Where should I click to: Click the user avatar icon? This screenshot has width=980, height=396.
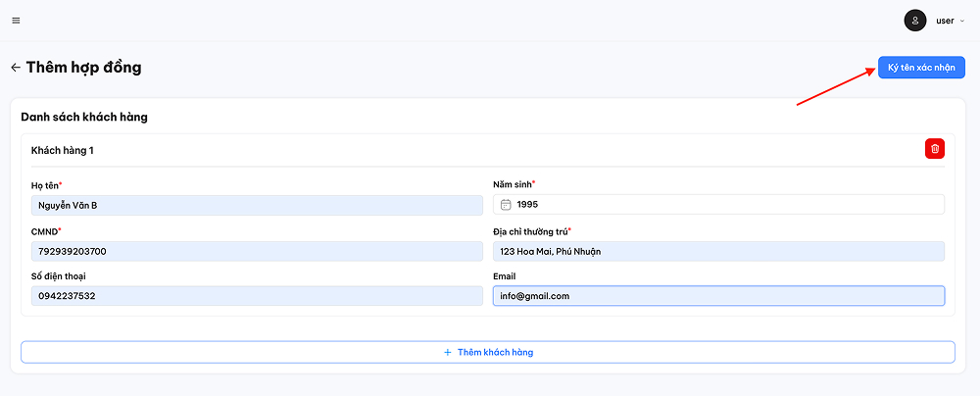point(915,21)
